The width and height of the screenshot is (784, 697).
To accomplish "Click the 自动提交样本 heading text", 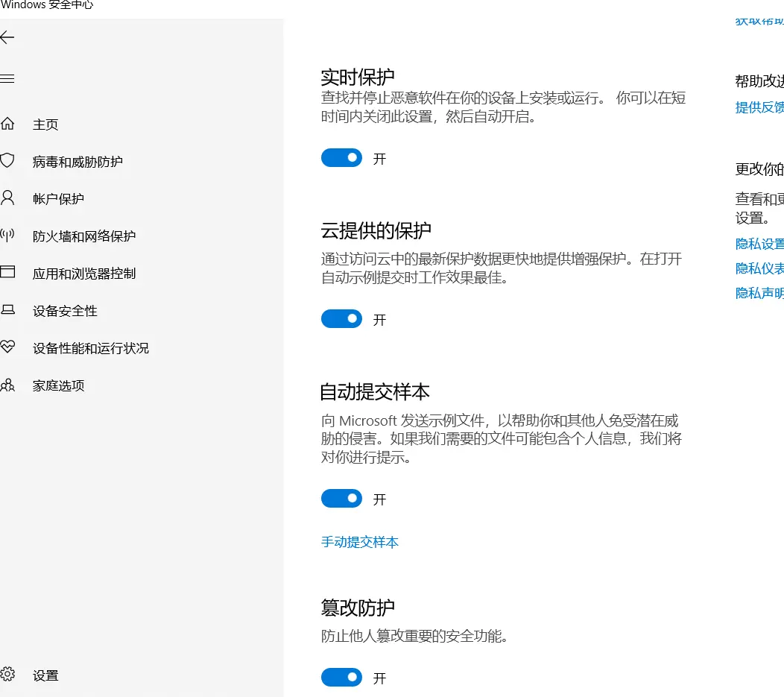I will (x=375, y=391).
